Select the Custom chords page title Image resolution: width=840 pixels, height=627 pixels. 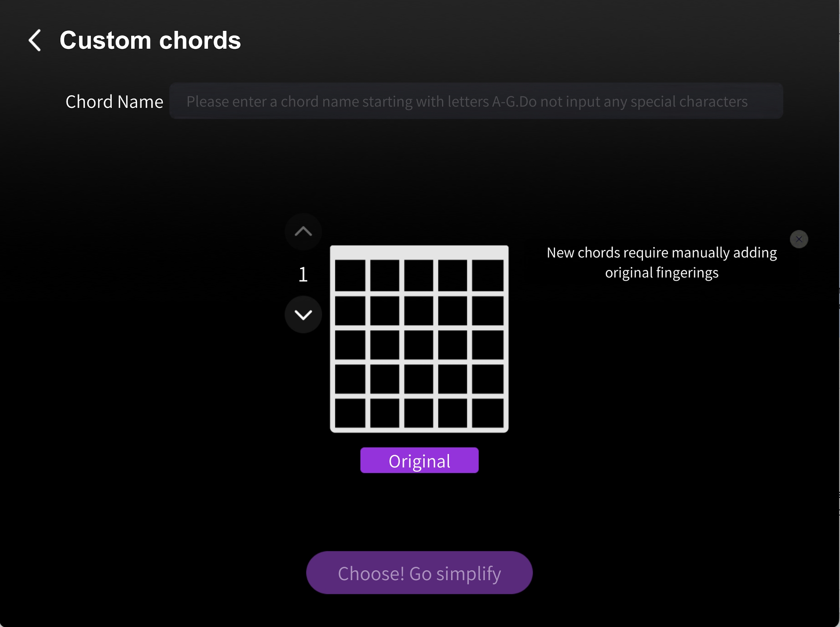click(150, 40)
